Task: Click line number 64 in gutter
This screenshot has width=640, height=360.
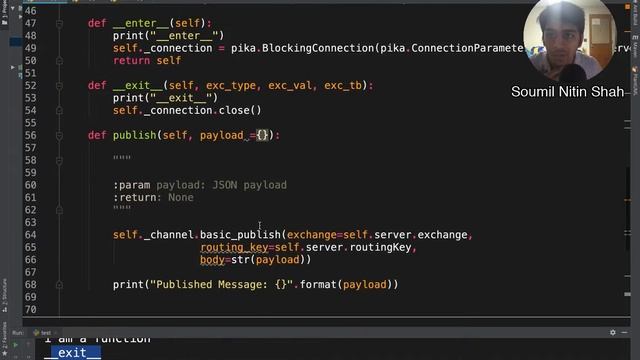Action: (31, 235)
